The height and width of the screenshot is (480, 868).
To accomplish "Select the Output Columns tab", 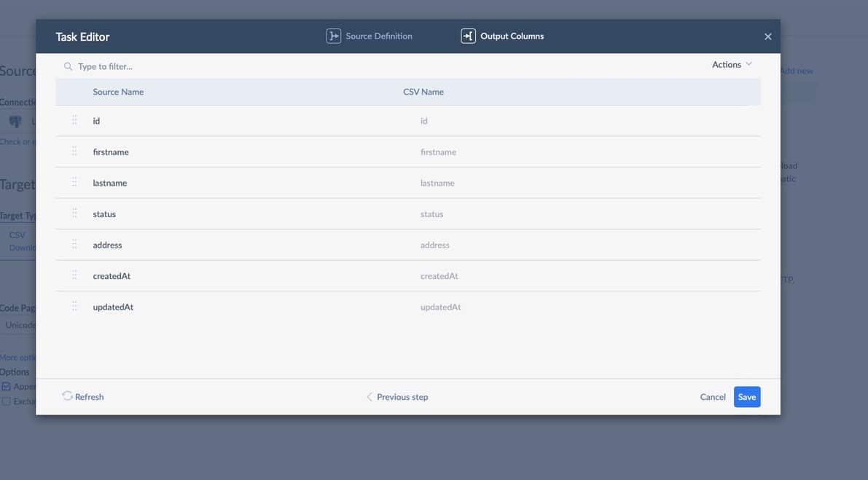I will pos(512,36).
